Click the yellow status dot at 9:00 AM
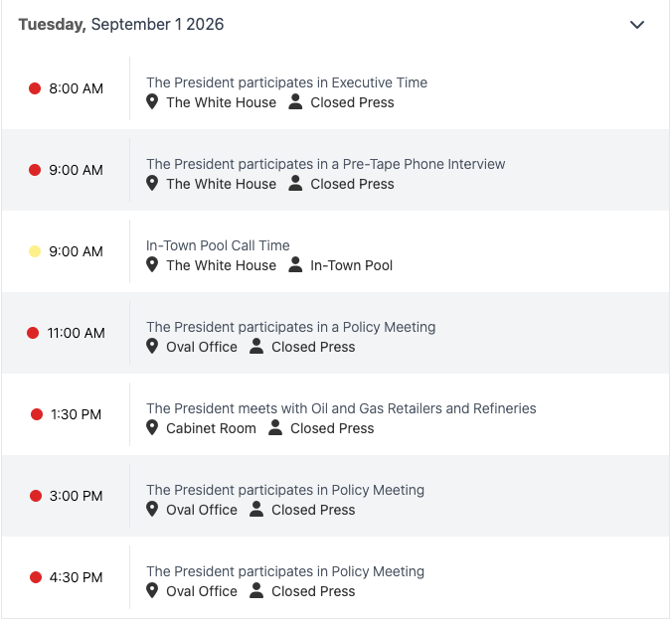The height and width of the screenshot is (620, 672). pos(35,251)
